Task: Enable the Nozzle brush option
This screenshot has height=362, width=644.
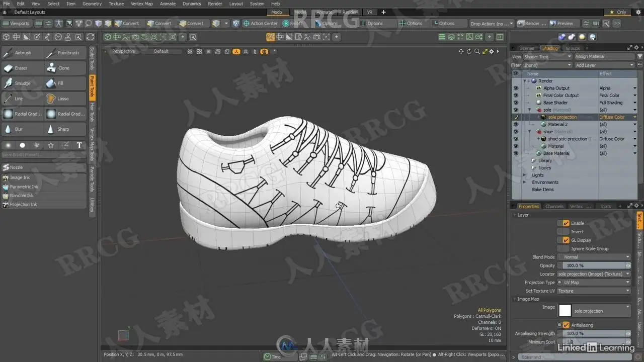Action: tap(44, 167)
